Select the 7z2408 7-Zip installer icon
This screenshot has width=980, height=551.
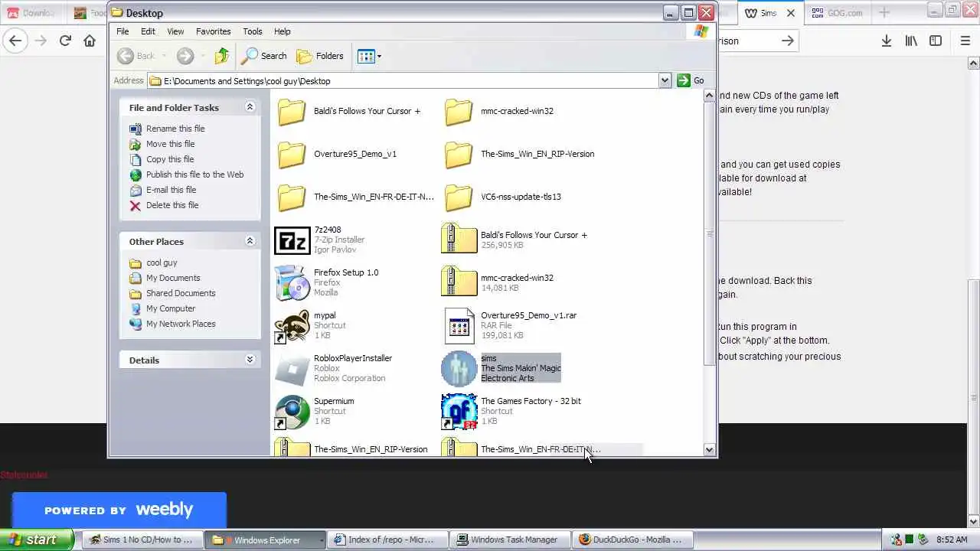click(292, 240)
